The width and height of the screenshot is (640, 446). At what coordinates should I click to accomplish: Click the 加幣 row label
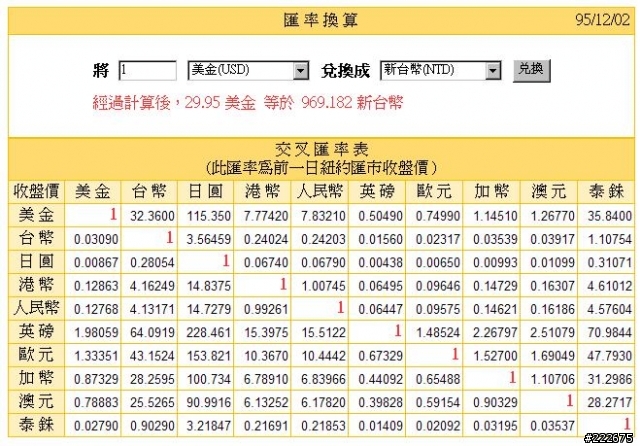point(36,378)
